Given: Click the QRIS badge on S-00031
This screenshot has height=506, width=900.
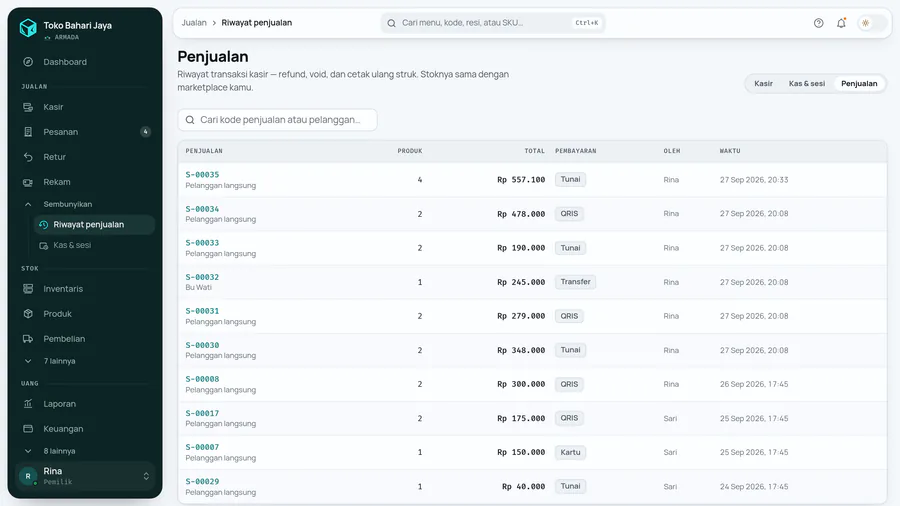Looking at the screenshot, I should [x=569, y=316].
